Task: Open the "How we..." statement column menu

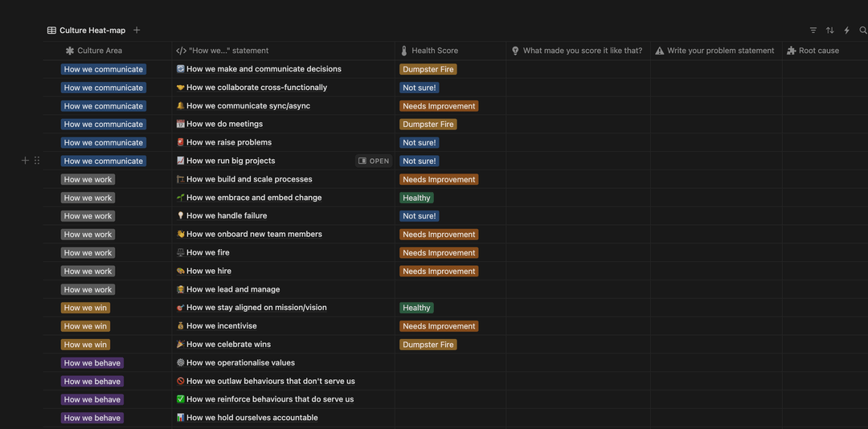Action: point(228,51)
